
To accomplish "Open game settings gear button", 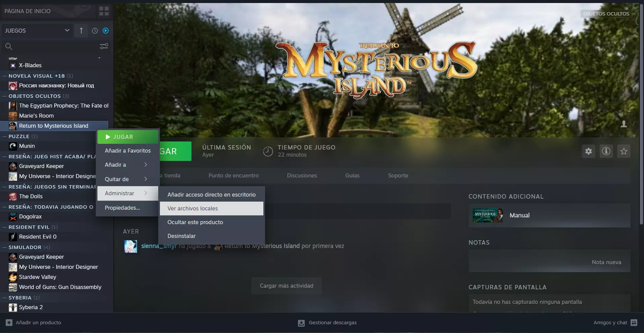I will coord(589,151).
